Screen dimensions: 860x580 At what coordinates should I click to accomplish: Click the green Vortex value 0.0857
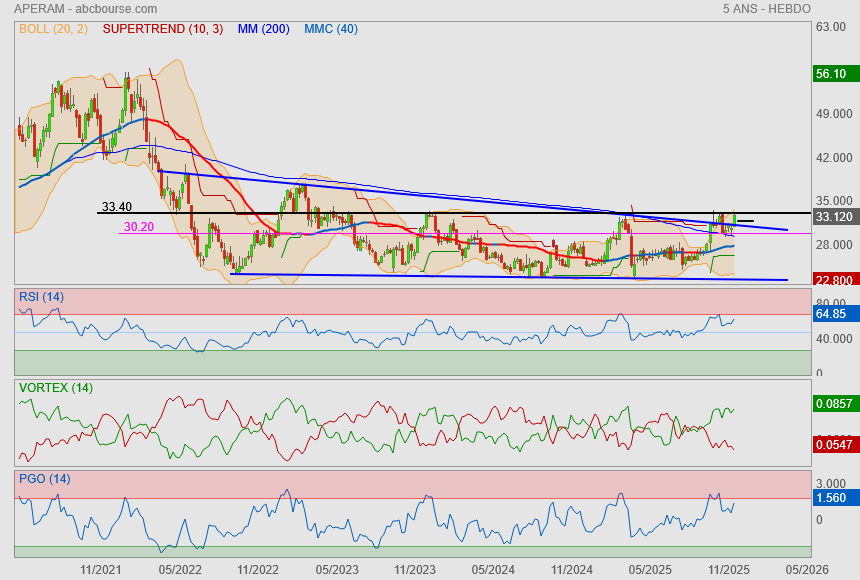pyautogui.click(x=833, y=403)
